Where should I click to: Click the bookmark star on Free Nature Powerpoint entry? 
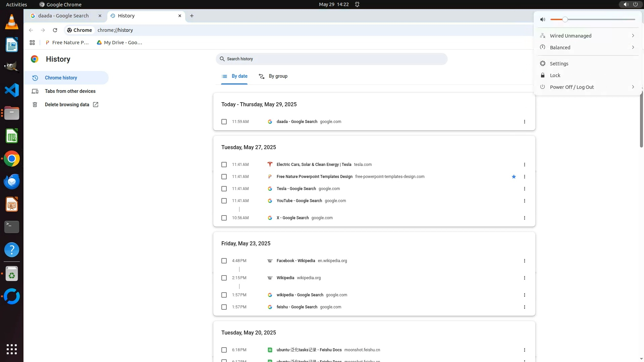pos(514,177)
